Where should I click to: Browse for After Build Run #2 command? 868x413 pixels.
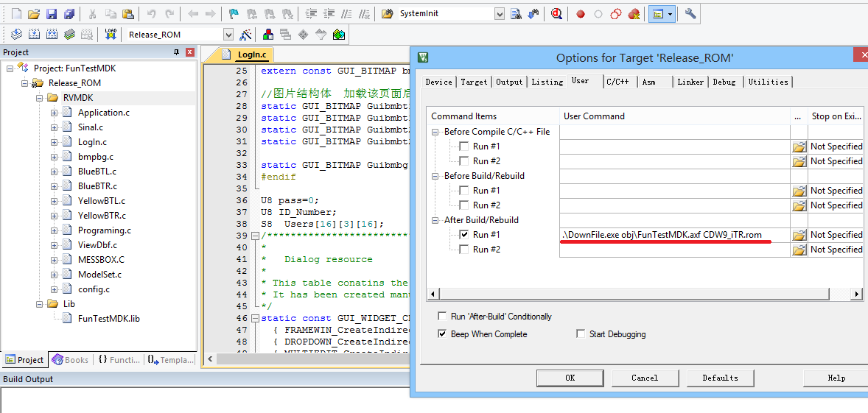coord(798,250)
